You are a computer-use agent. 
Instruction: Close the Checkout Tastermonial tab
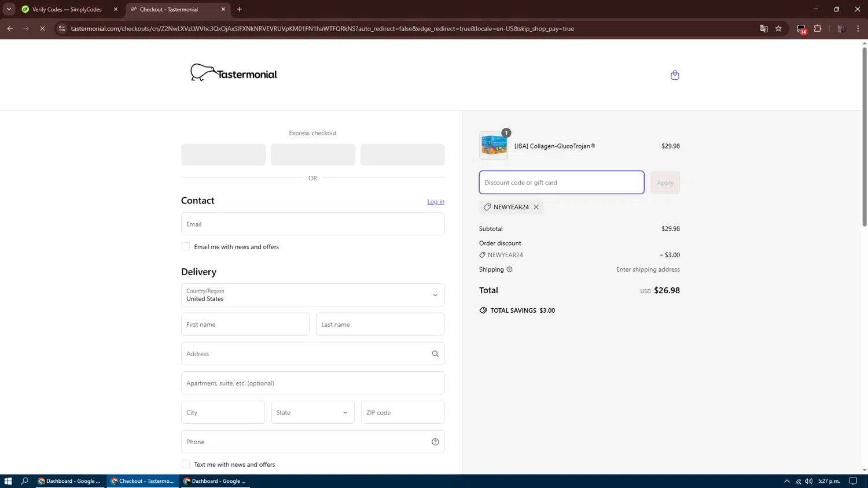(223, 9)
